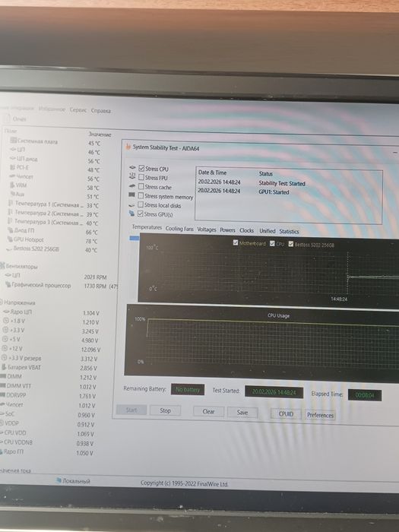
Task: Toggle Motherboard graph checkbox
Action: click(x=236, y=243)
